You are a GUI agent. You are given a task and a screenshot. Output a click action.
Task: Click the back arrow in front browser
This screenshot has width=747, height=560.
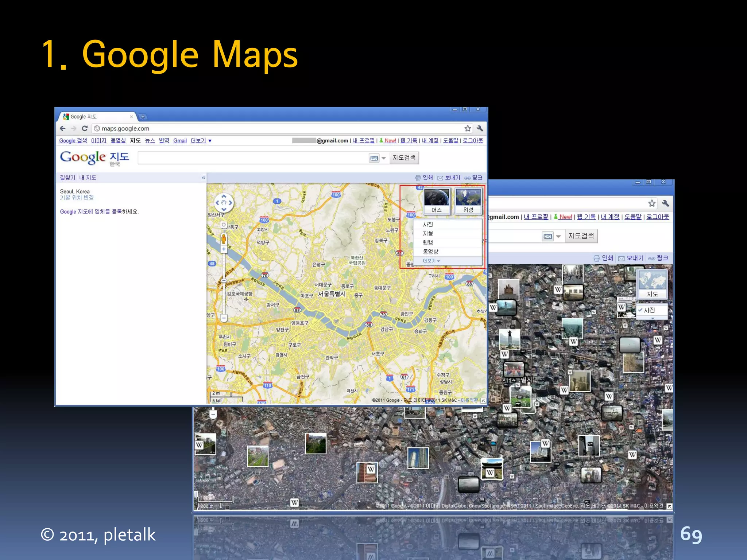(63, 128)
